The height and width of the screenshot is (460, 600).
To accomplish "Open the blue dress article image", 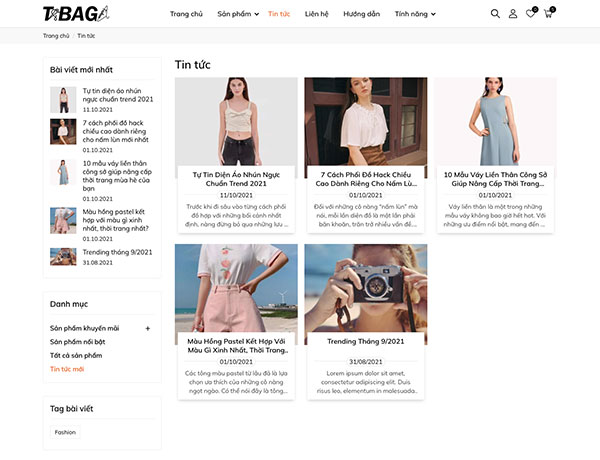I will tap(495, 122).
